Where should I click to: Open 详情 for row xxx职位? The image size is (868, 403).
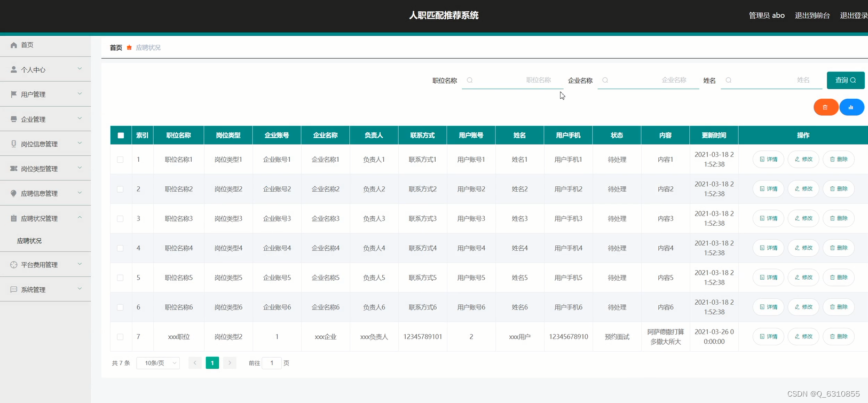[x=768, y=336]
